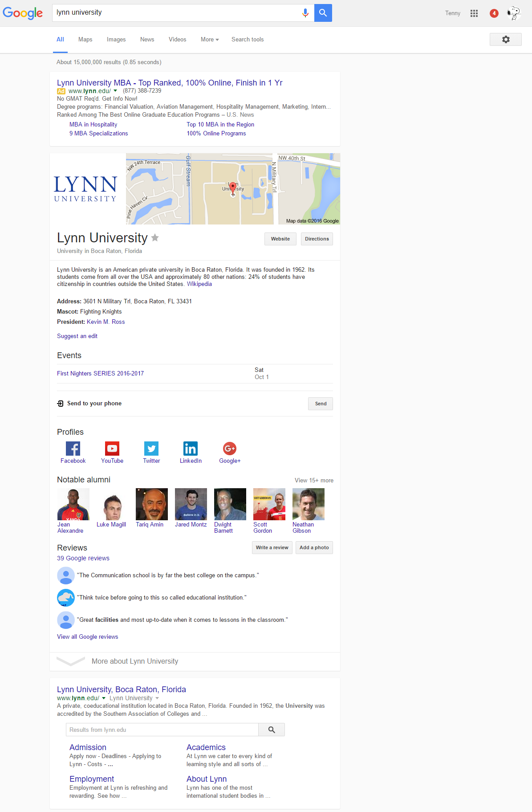Select Scott Gordon alumni photo
The width and height of the screenshot is (532, 812).
click(269, 504)
